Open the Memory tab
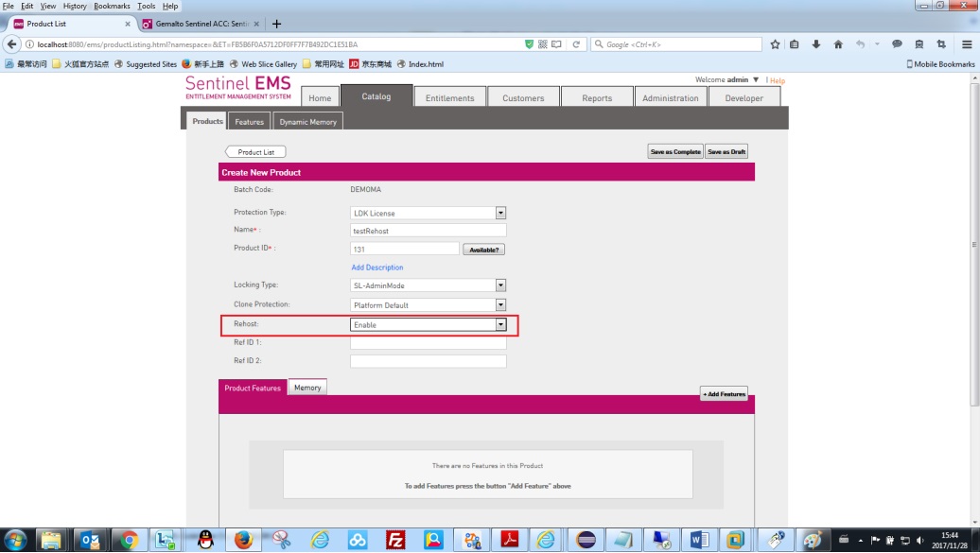 click(307, 388)
